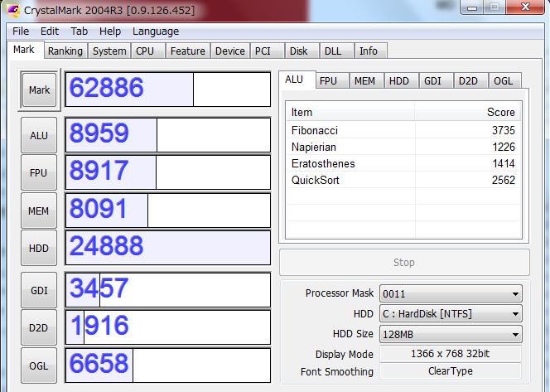This screenshot has width=550, height=392.
Task: Switch to the Device tab
Action: pyautogui.click(x=230, y=51)
